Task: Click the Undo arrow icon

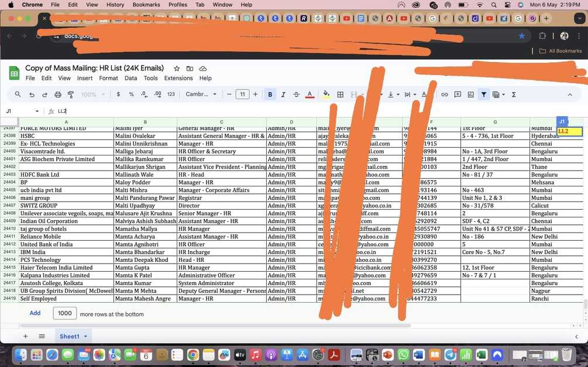Action: pos(32,95)
